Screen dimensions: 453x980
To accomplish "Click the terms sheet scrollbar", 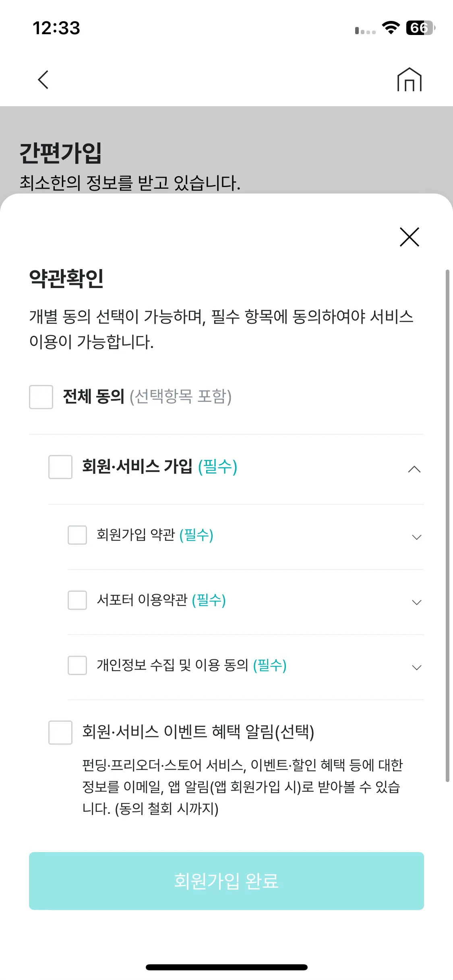I will tap(447, 525).
